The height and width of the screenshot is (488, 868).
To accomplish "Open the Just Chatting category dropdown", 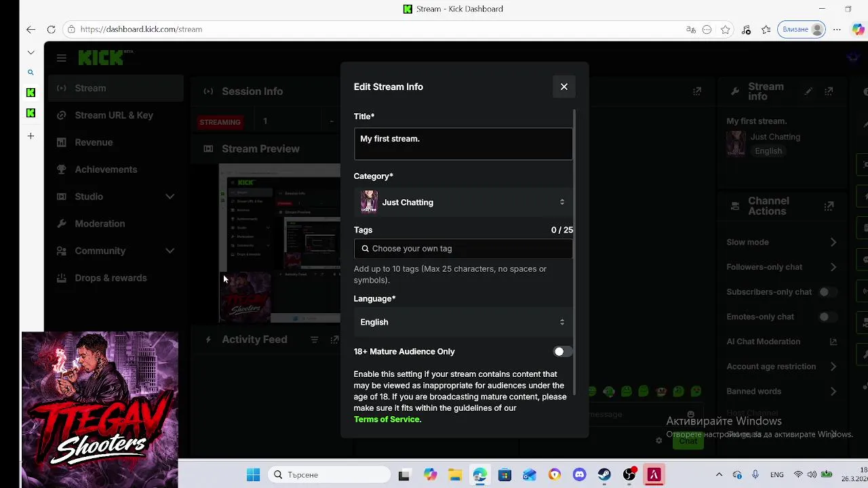I will (463, 202).
